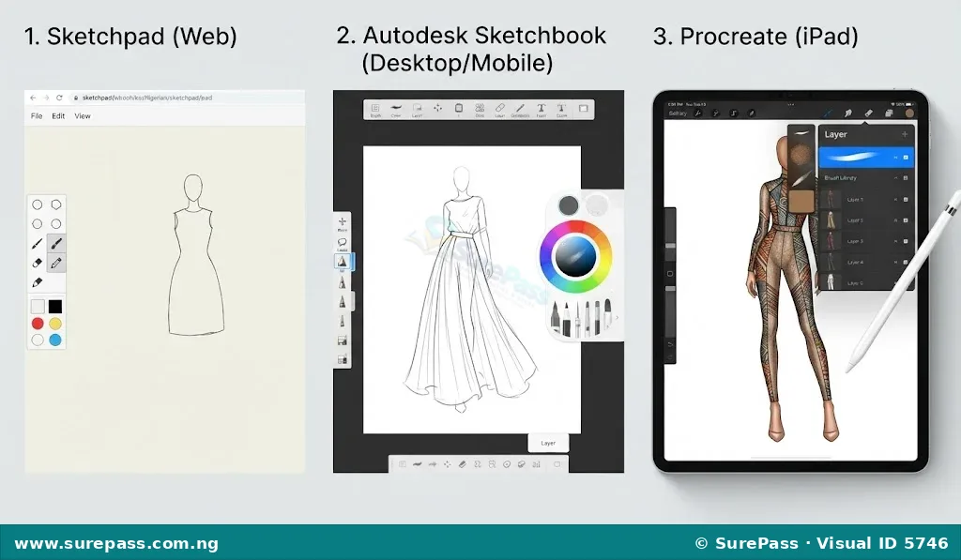Image resolution: width=961 pixels, height=560 pixels.
Task: Open the Sketchbook color wheel
Action: coord(575,256)
